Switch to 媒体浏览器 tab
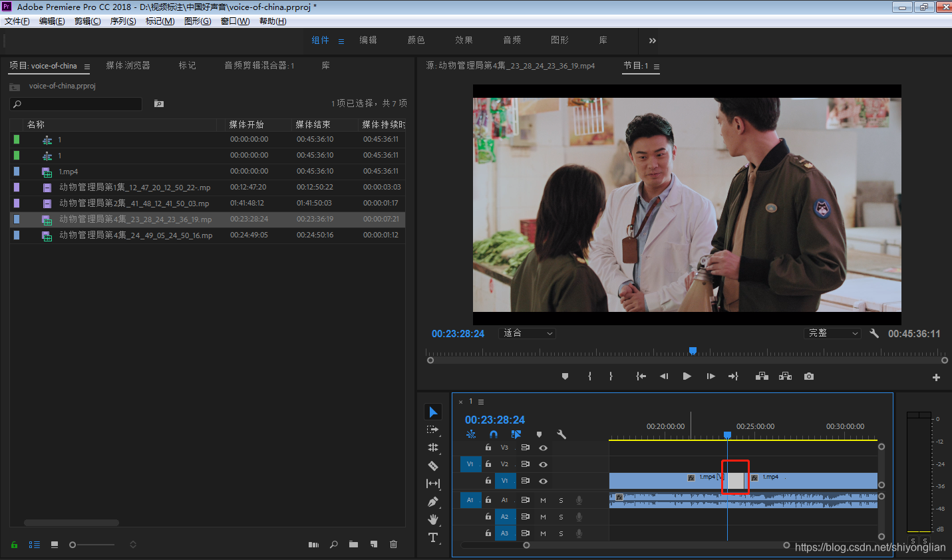The width and height of the screenshot is (952, 560). (128, 65)
